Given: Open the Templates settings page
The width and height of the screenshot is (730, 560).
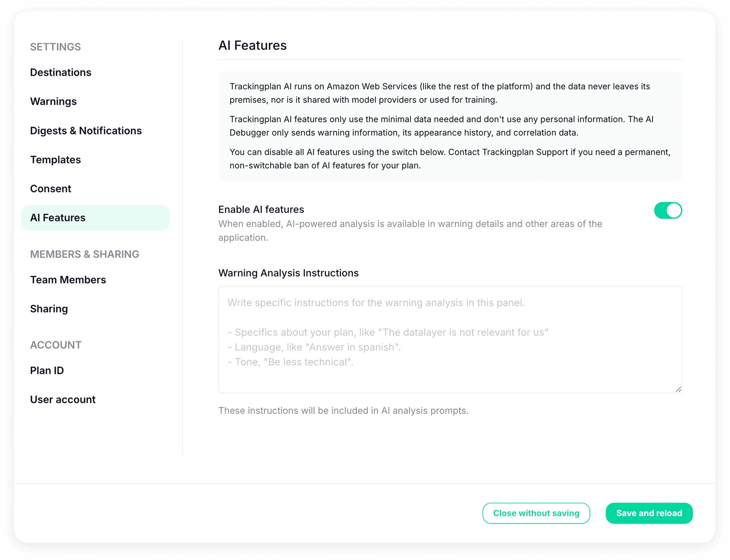Looking at the screenshot, I should (x=55, y=159).
